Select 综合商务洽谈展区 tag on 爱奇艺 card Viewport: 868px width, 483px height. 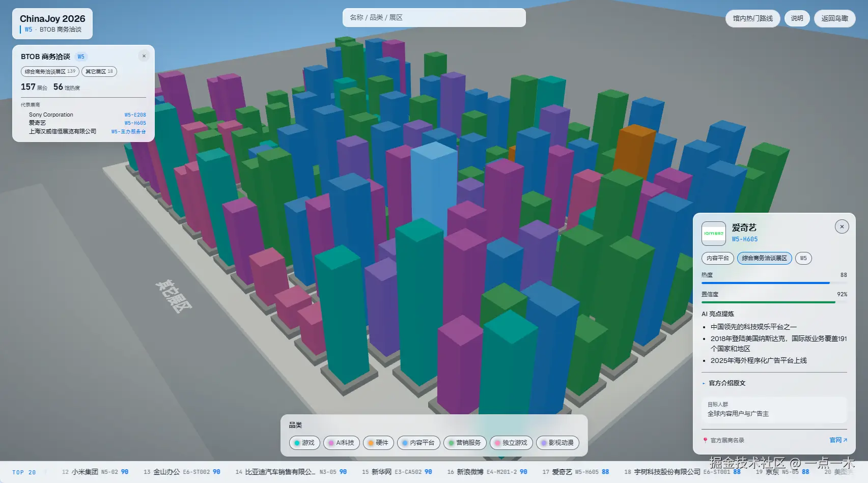[x=765, y=258]
